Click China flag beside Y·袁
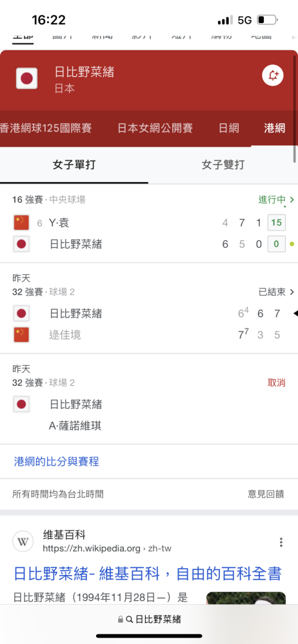The image size is (298, 644). click(x=21, y=223)
